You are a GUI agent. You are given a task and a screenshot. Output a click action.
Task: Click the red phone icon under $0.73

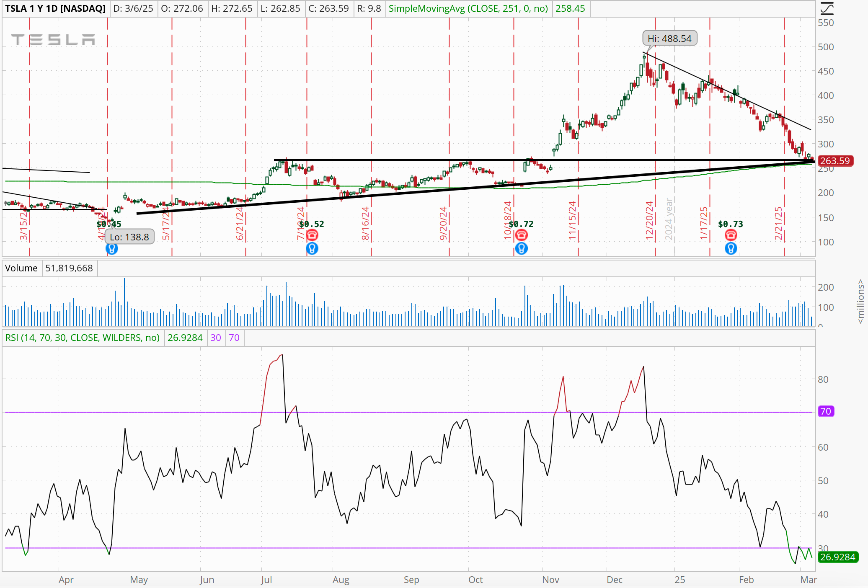pos(731,235)
